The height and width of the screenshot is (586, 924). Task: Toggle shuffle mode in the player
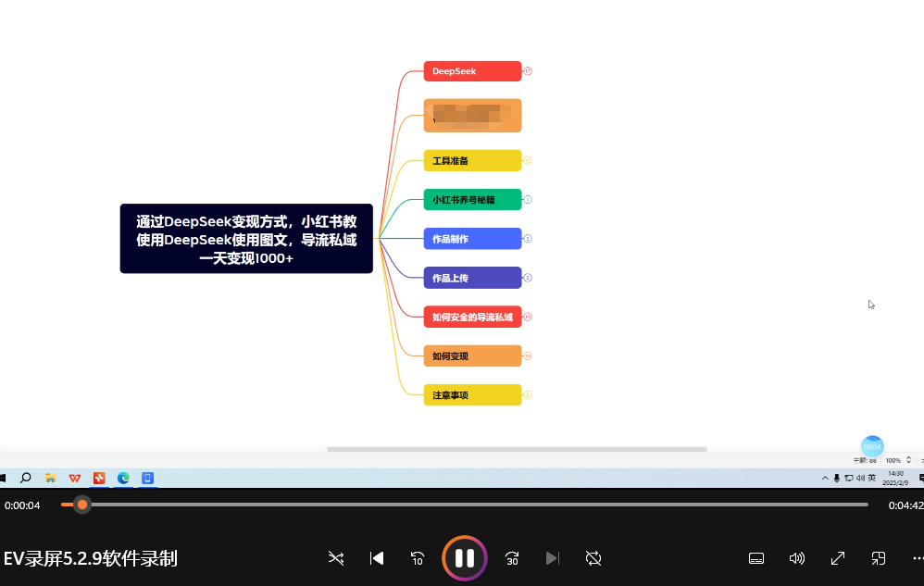(x=336, y=558)
